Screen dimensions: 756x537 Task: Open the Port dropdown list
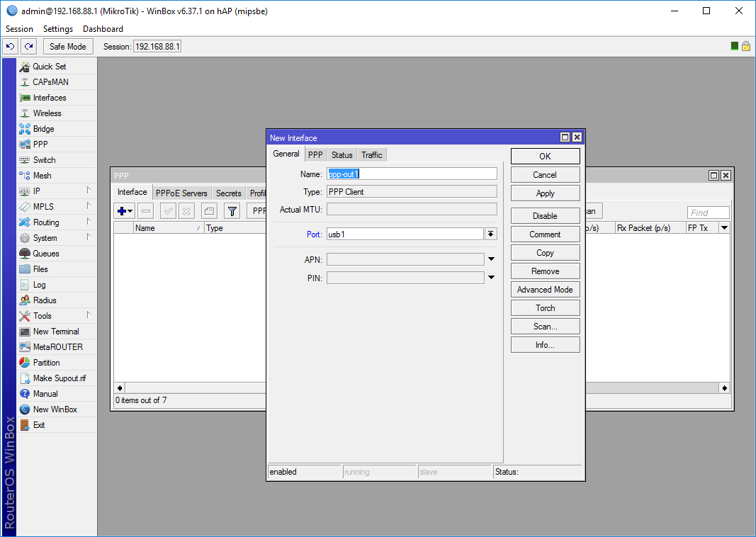coord(491,234)
